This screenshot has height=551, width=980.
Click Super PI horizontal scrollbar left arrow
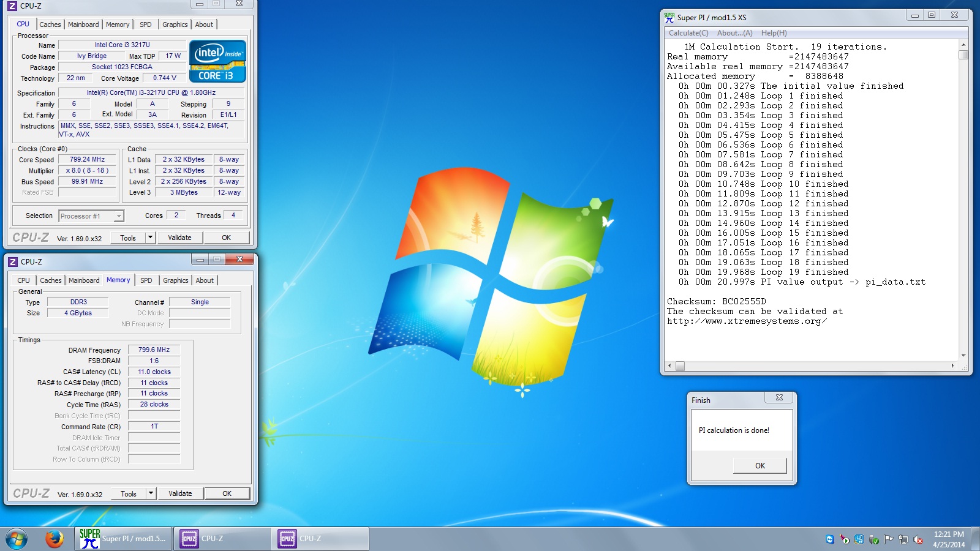[669, 366]
